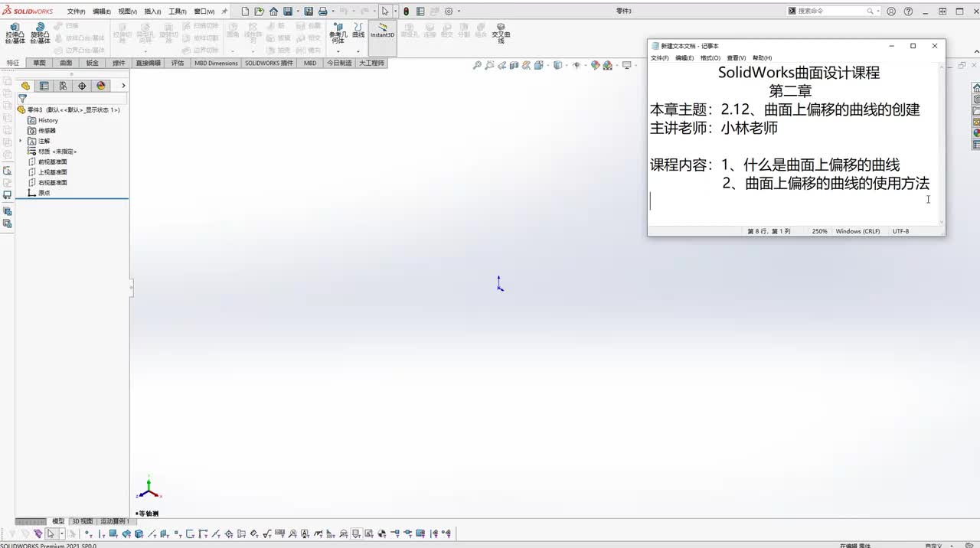Open the PropertyManager tab icon
This screenshot has height=548, width=980.
pos(44,86)
